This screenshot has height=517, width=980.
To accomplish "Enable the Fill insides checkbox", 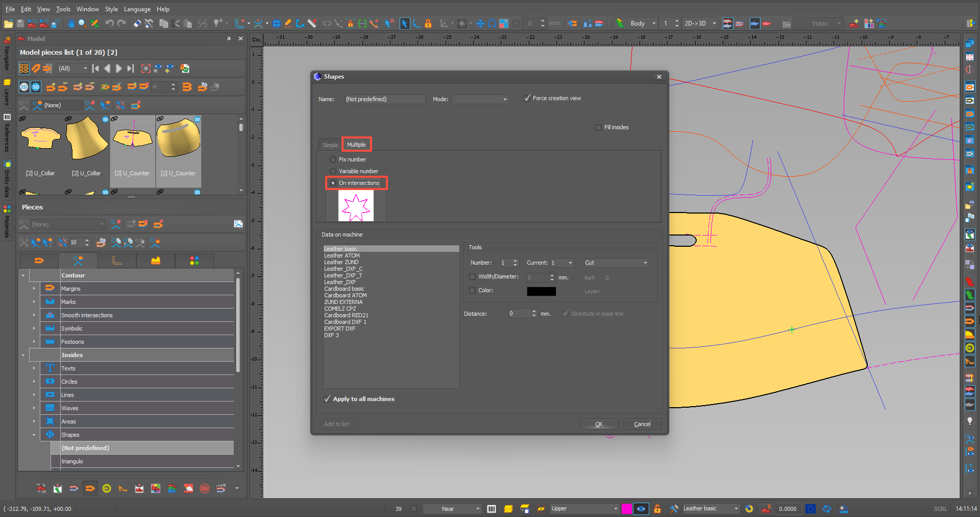I will [x=598, y=127].
